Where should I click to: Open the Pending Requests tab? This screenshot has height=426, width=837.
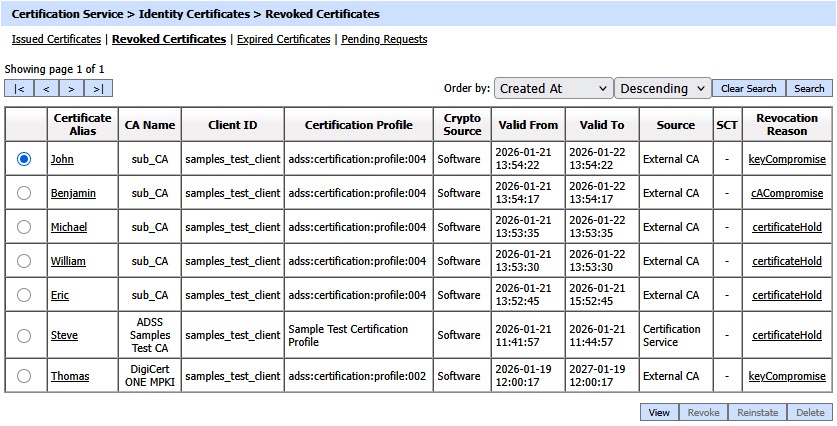pyautogui.click(x=384, y=40)
